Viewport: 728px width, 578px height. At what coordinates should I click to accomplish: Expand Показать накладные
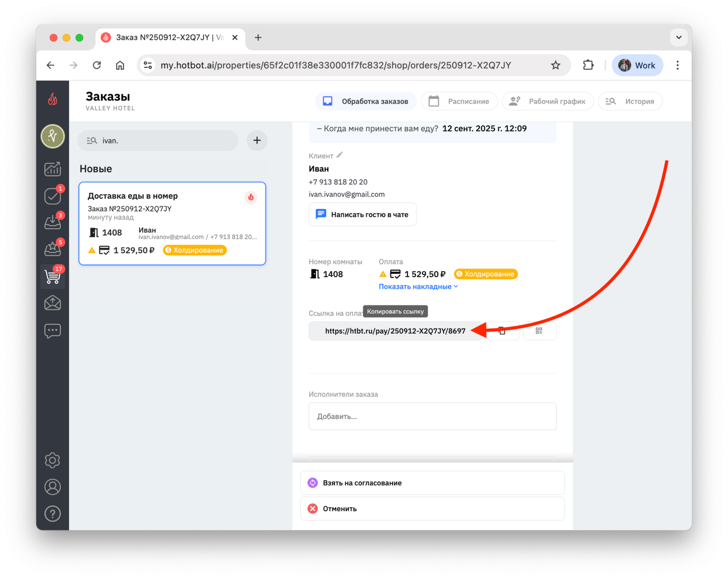tap(418, 286)
